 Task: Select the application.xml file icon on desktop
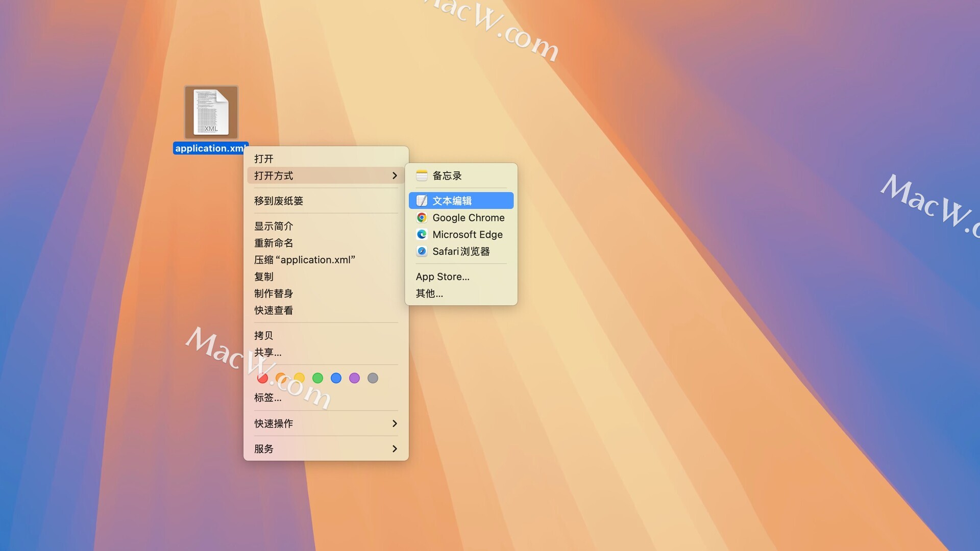[211, 112]
